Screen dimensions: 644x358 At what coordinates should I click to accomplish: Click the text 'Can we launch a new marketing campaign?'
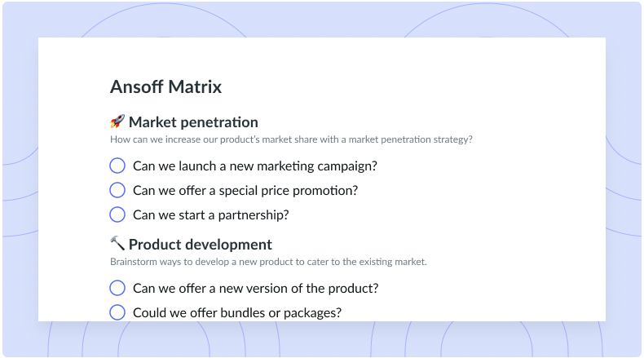tap(255, 166)
